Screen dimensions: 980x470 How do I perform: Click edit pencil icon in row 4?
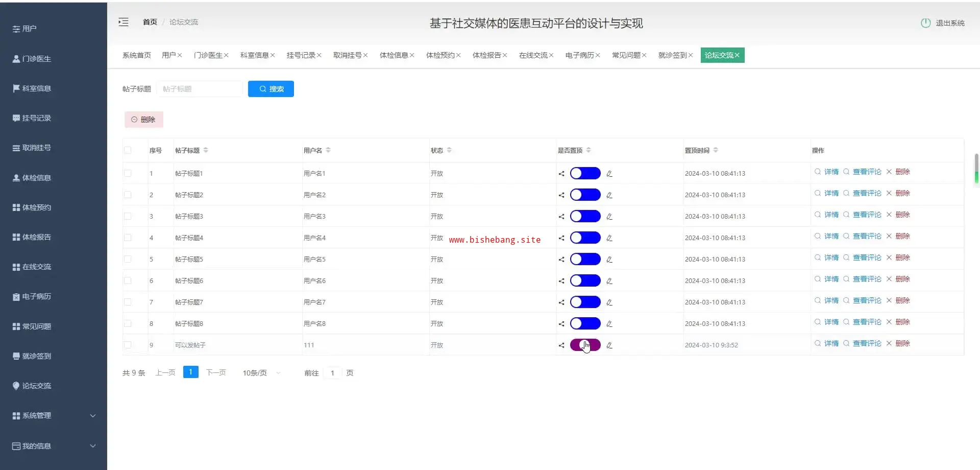click(x=609, y=238)
